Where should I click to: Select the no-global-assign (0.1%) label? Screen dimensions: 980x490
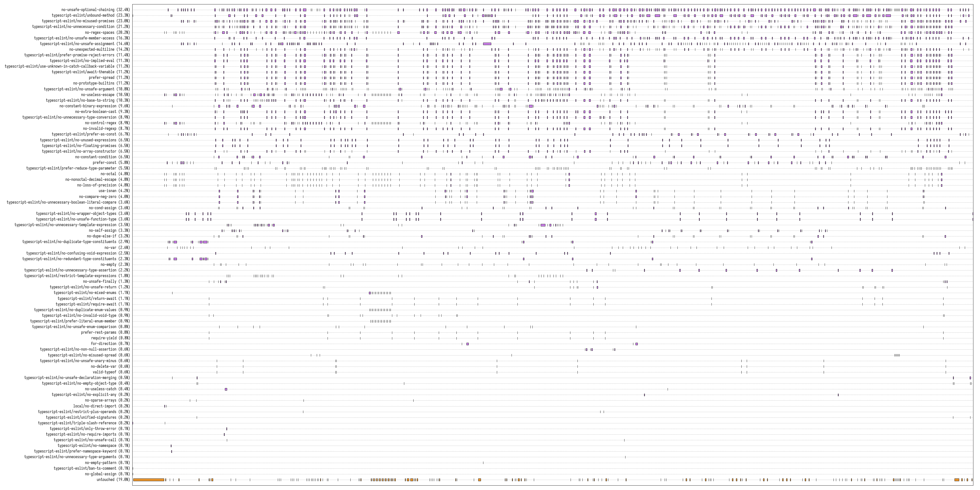tap(107, 474)
